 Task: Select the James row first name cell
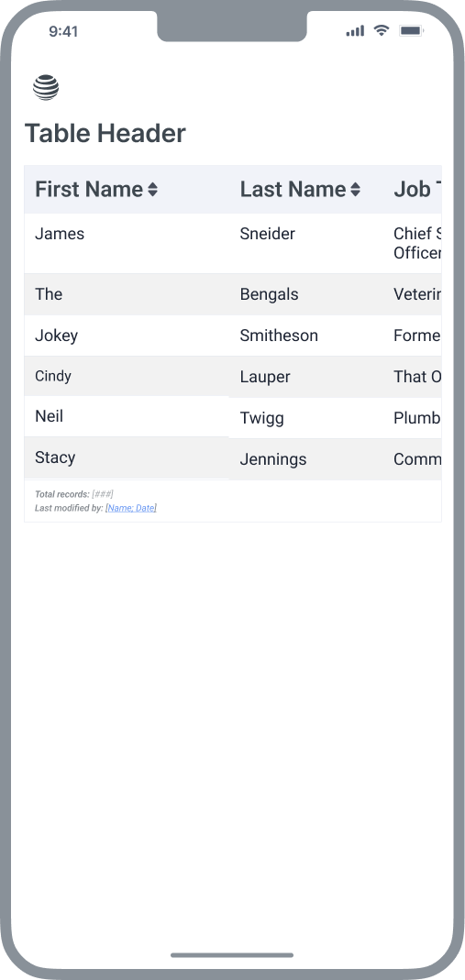127,243
